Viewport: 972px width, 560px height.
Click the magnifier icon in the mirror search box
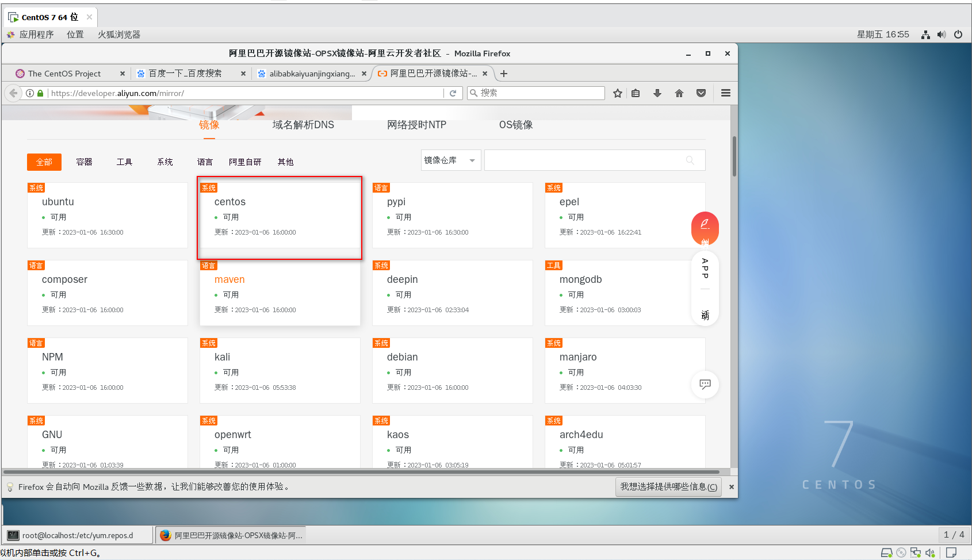click(690, 160)
